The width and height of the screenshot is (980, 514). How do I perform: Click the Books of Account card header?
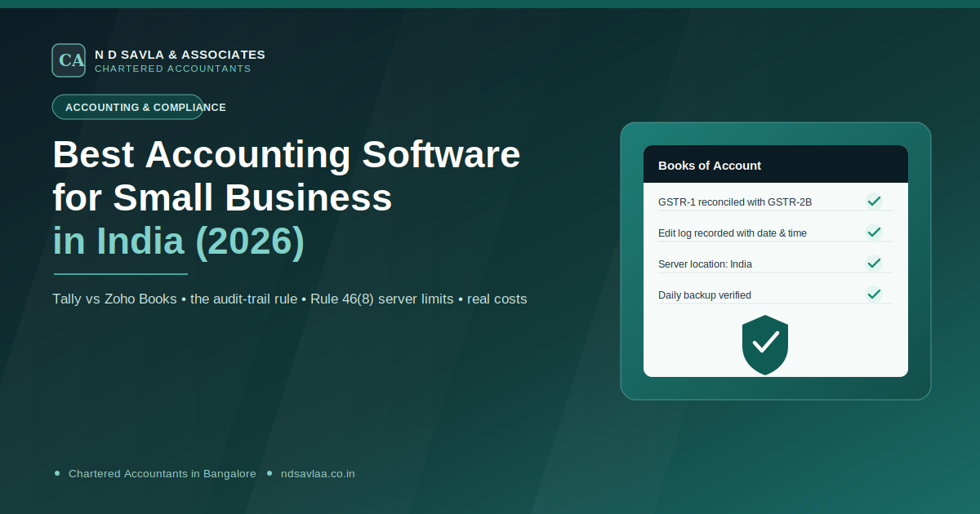coord(776,165)
